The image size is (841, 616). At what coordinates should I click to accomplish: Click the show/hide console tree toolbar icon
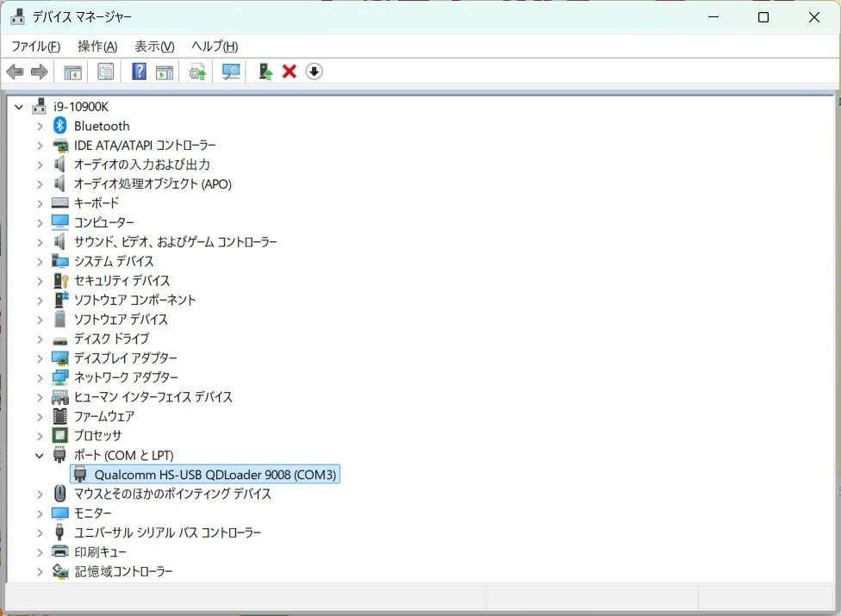(73, 72)
